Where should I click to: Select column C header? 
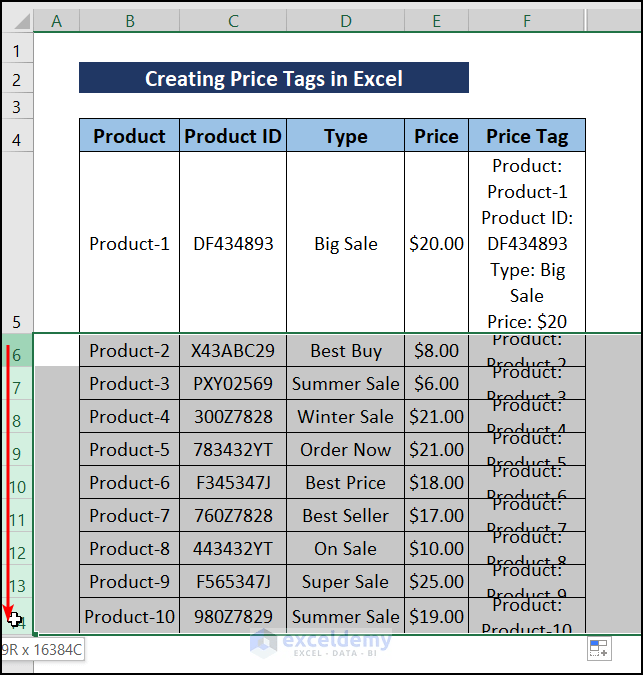[x=233, y=21]
